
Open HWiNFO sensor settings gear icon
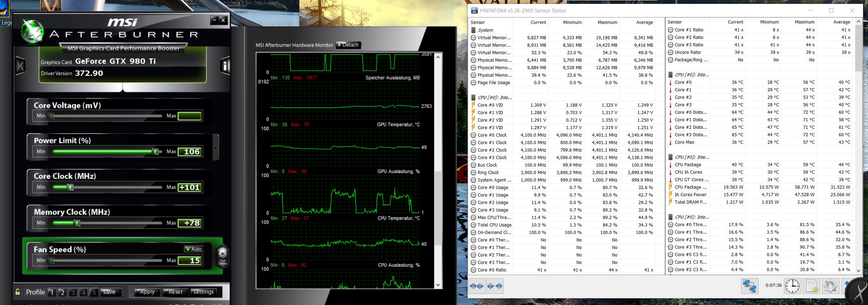831,286
